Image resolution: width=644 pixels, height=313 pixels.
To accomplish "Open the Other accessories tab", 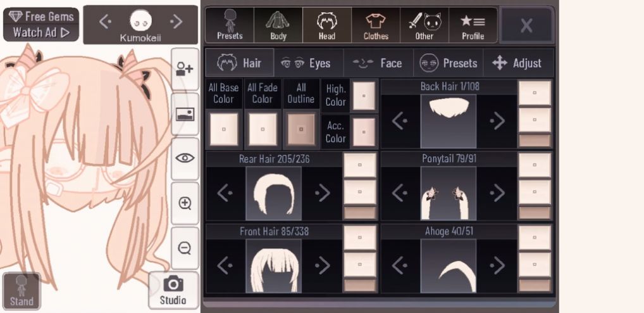I will tap(424, 25).
